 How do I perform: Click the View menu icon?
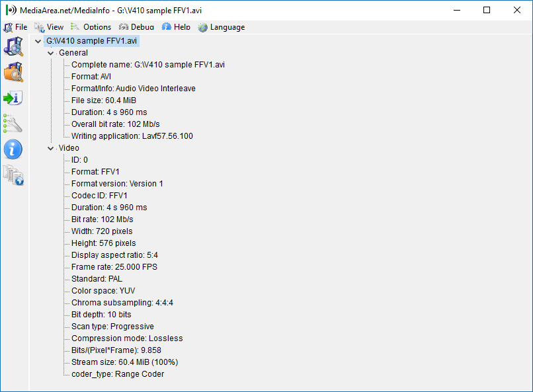click(x=40, y=27)
